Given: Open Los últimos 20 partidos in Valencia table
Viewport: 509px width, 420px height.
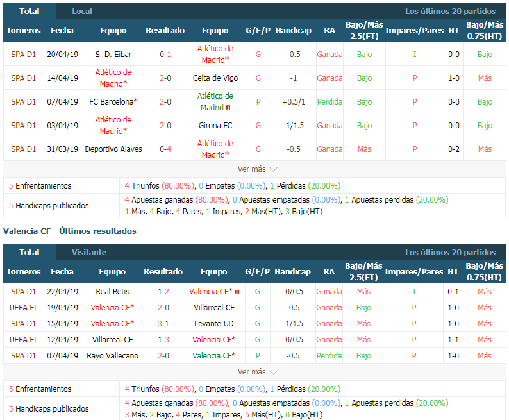Looking at the screenshot, I should click(x=450, y=252).
